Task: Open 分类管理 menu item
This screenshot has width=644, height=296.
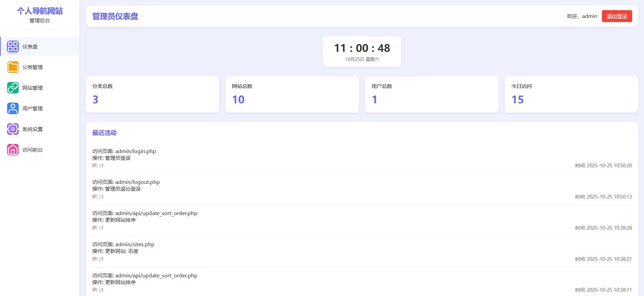Action: click(40, 67)
